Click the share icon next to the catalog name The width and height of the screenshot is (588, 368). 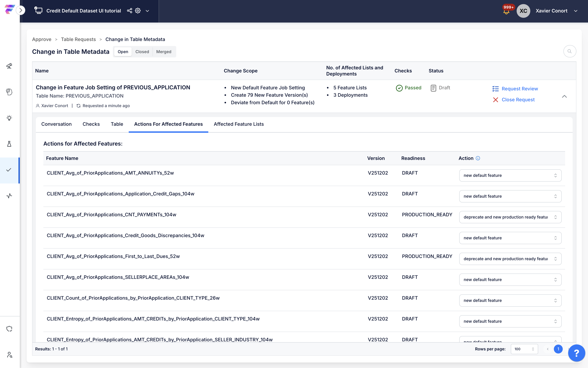click(129, 11)
